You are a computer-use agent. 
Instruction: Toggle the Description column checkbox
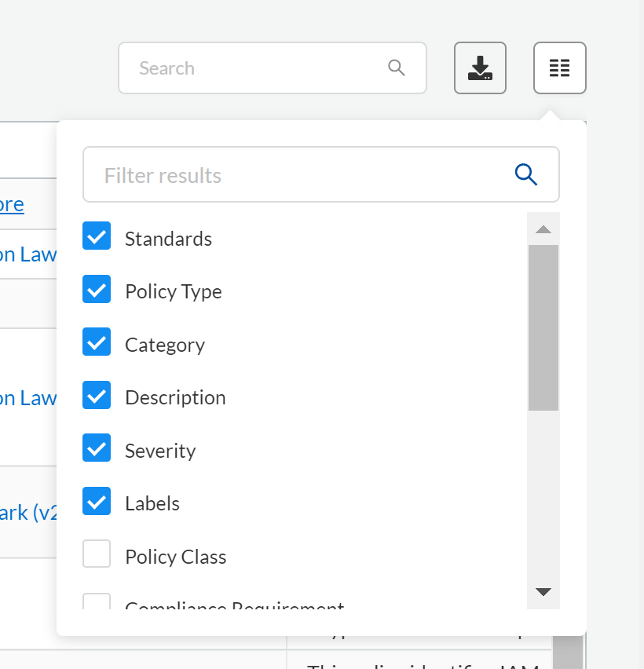(97, 395)
